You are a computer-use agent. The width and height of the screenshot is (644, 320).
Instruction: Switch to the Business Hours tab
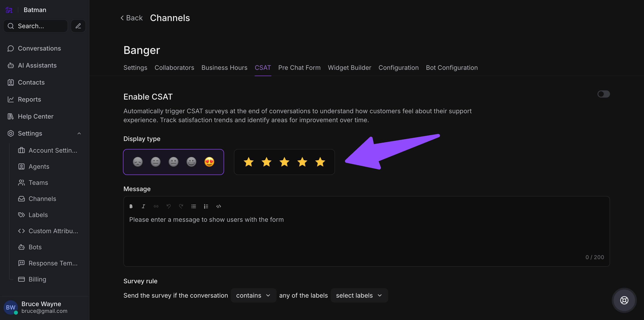click(224, 68)
